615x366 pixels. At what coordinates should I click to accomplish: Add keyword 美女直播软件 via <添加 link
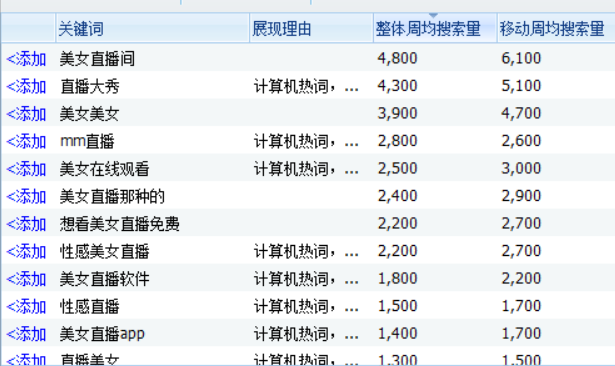point(26,279)
